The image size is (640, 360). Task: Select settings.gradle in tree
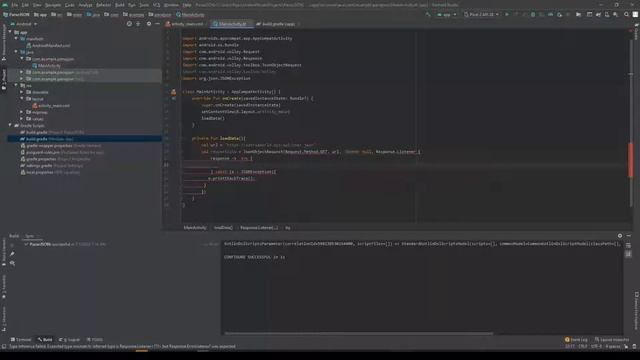[x=52, y=166]
